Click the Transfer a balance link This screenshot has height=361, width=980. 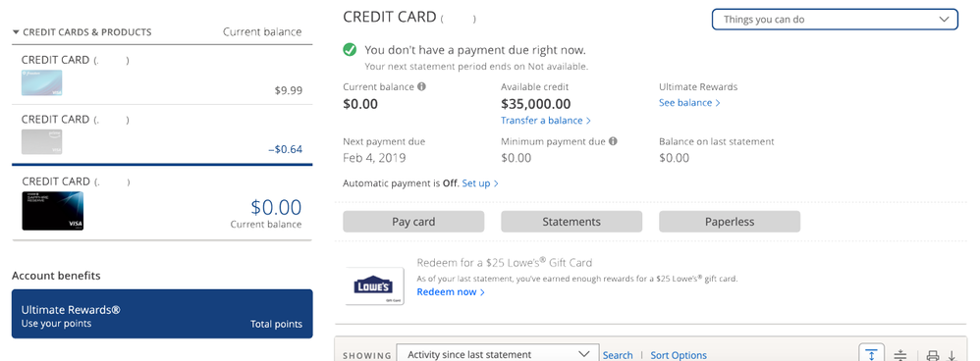[546, 121]
